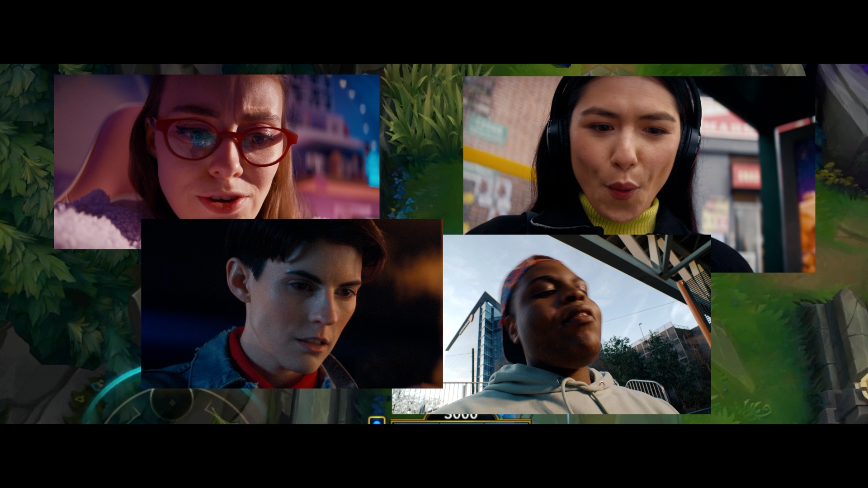
Task: Click the purple fluffy cushion in the first panel
Action: tap(97, 221)
